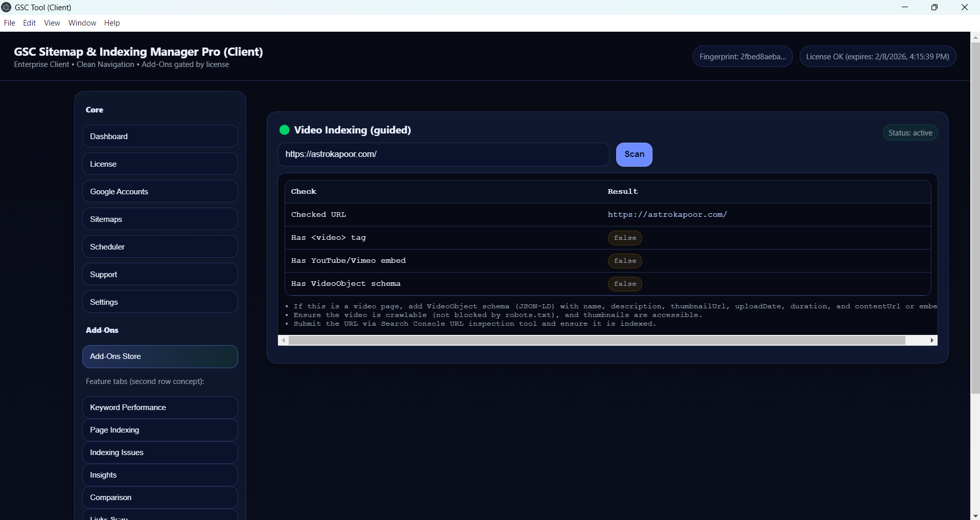Click the green status dot beside Video Indexing
This screenshot has width=980, height=520.
(285, 130)
